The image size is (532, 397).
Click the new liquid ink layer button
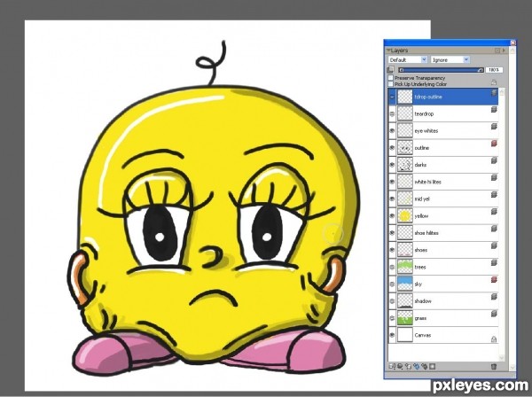coord(424,367)
